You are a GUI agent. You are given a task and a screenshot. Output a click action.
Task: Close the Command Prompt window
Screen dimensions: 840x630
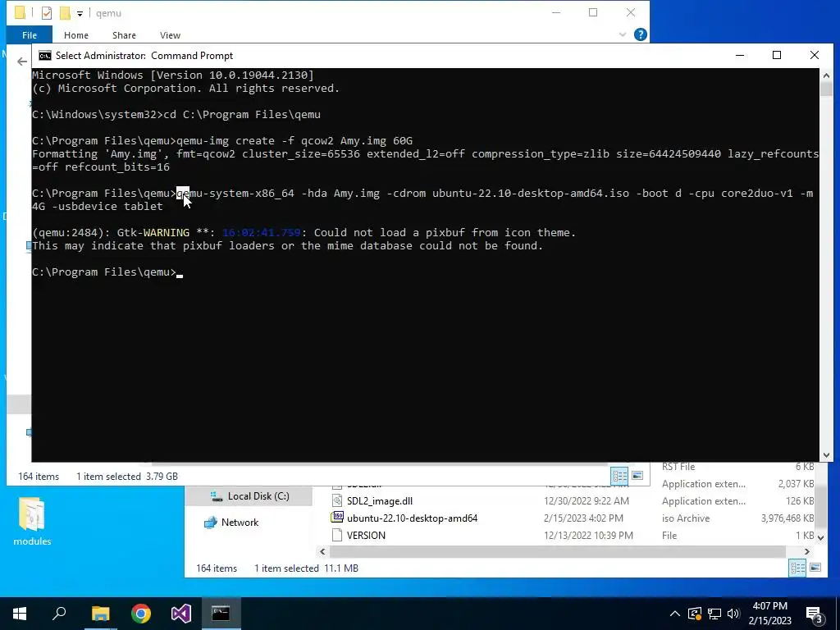815,55
